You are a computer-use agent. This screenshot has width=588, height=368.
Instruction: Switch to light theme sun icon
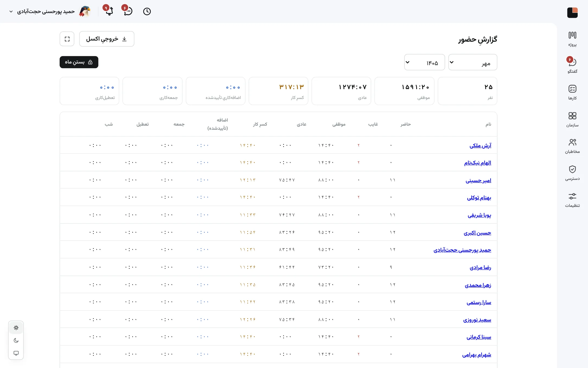coord(16,328)
